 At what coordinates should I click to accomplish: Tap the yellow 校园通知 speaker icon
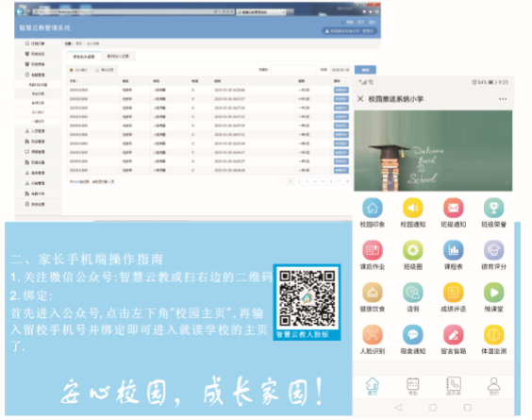[x=413, y=208]
